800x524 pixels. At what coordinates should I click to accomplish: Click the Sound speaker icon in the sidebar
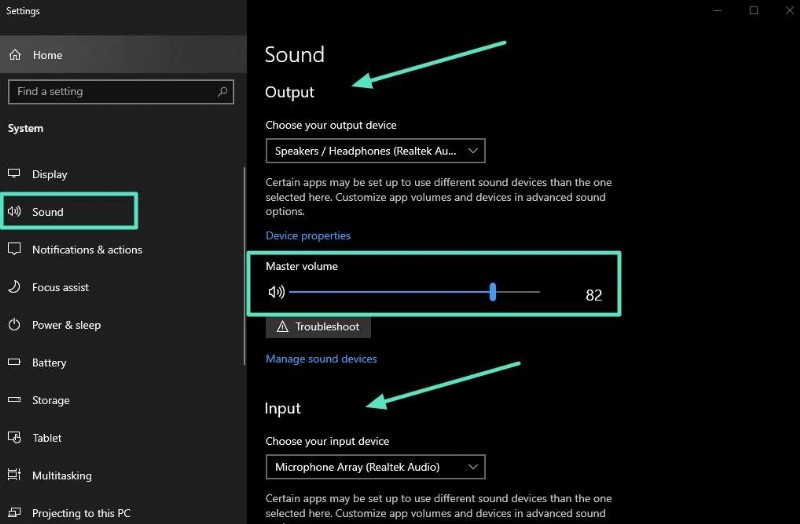point(15,212)
